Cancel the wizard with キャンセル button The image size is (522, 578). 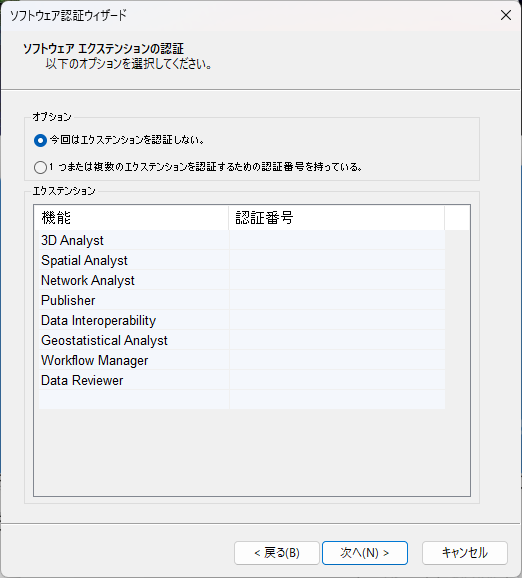coord(464,553)
